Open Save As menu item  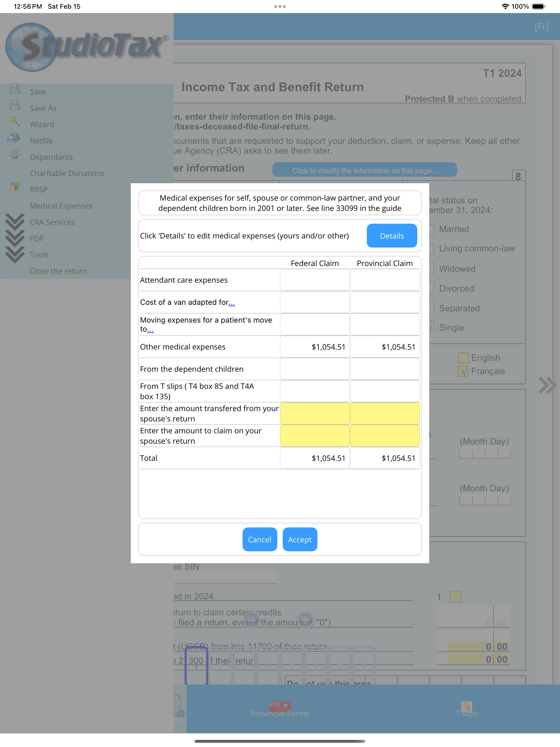pyautogui.click(x=43, y=108)
